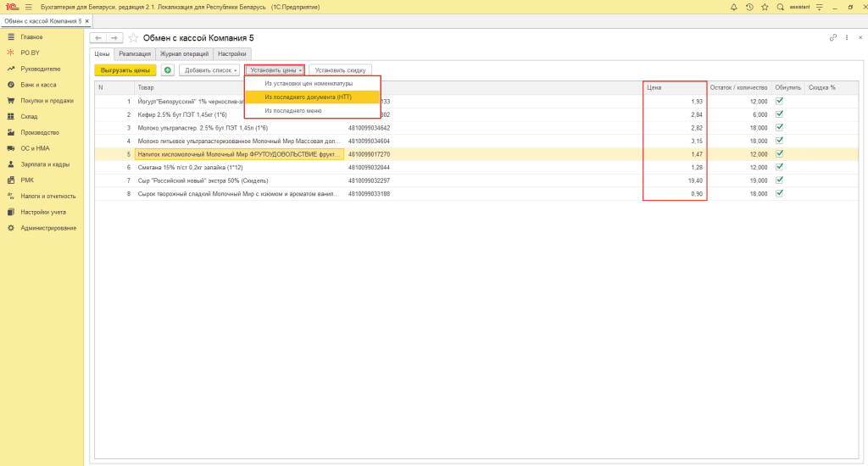Open Руководителю section in sidebar
Viewport: 868px width, 466px height.
coord(42,69)
